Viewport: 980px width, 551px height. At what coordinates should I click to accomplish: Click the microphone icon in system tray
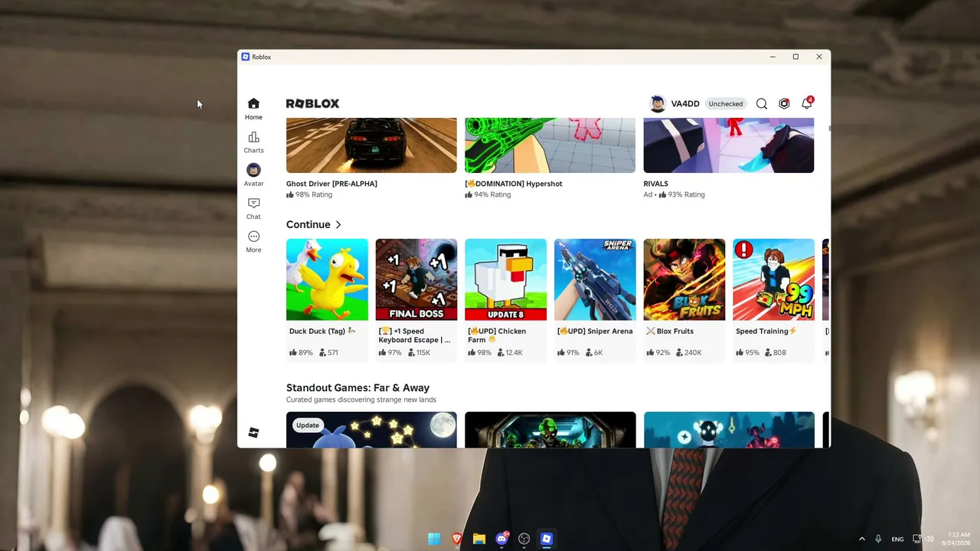[878, 539]
